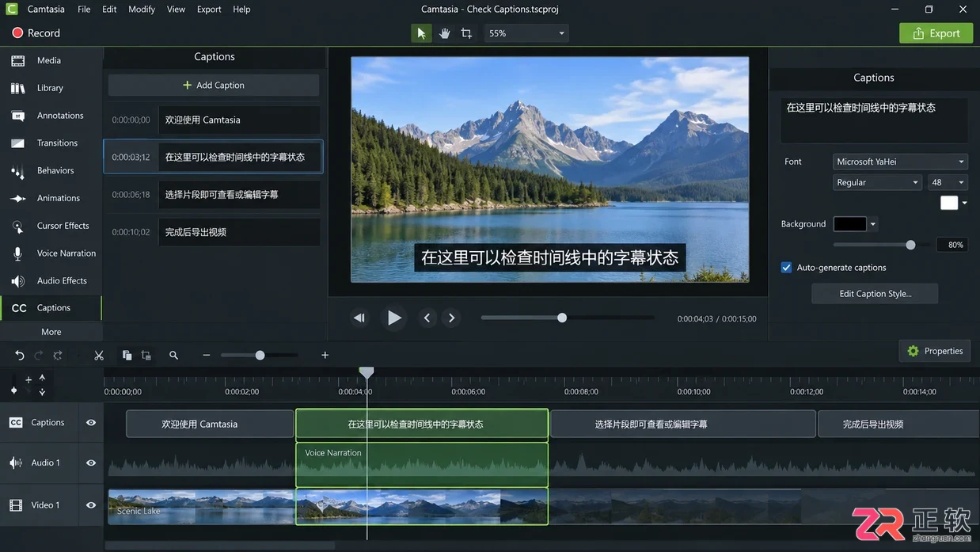Viewport: 980px width, 552px height.
Task: Select caption row at 0:00:06;18
Action: pos(214,195)
